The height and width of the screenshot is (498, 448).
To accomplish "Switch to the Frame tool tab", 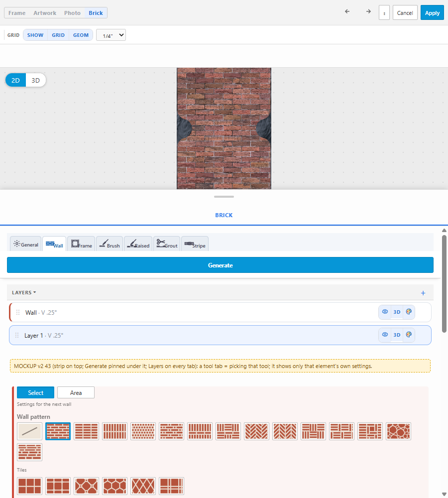I will [x=81, y=244].
